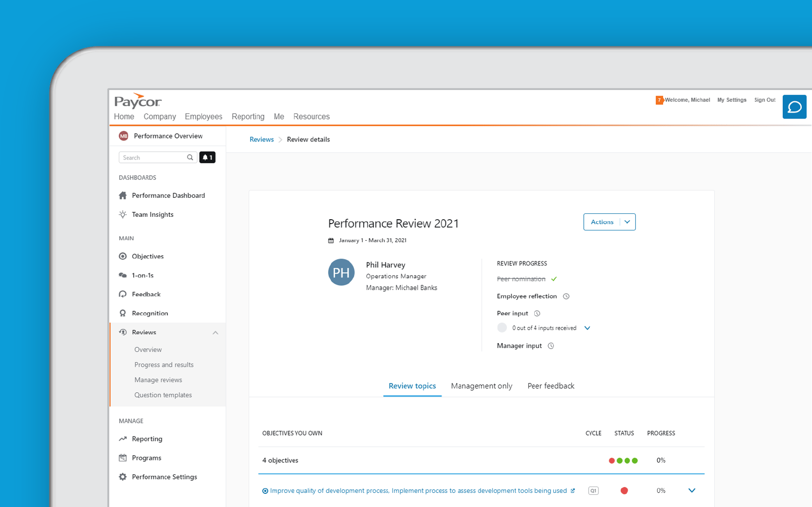
Task: Click the status dots in 4 objectives row
Action: tap(623, 461)
